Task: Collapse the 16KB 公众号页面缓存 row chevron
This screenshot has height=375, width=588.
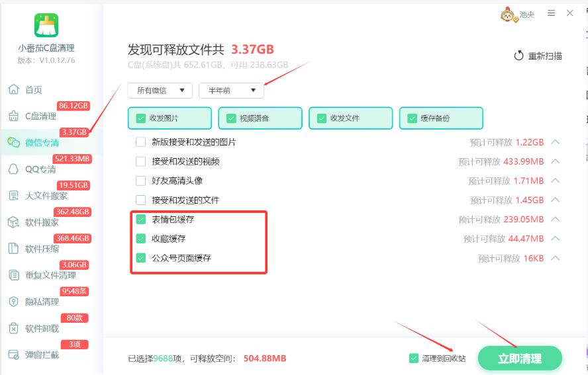Action: 556,258
